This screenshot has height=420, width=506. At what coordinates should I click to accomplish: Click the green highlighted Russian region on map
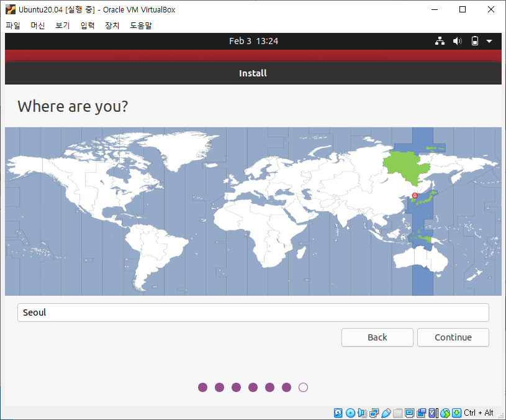click(x=407, y=167)
